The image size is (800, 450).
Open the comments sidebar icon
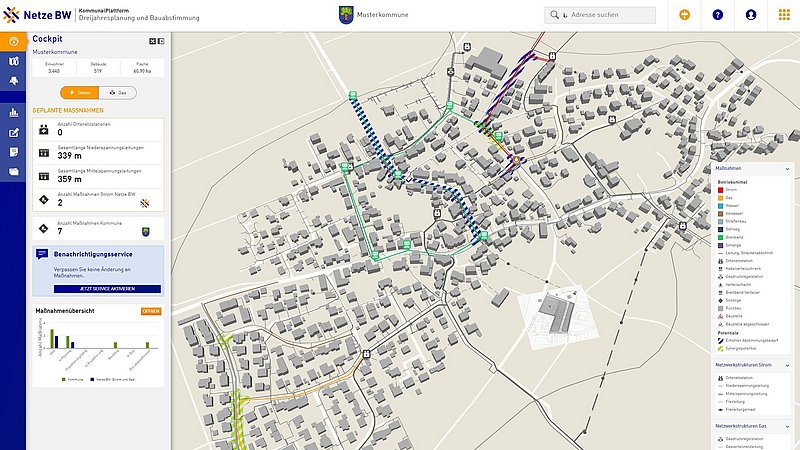pos(13,152)
